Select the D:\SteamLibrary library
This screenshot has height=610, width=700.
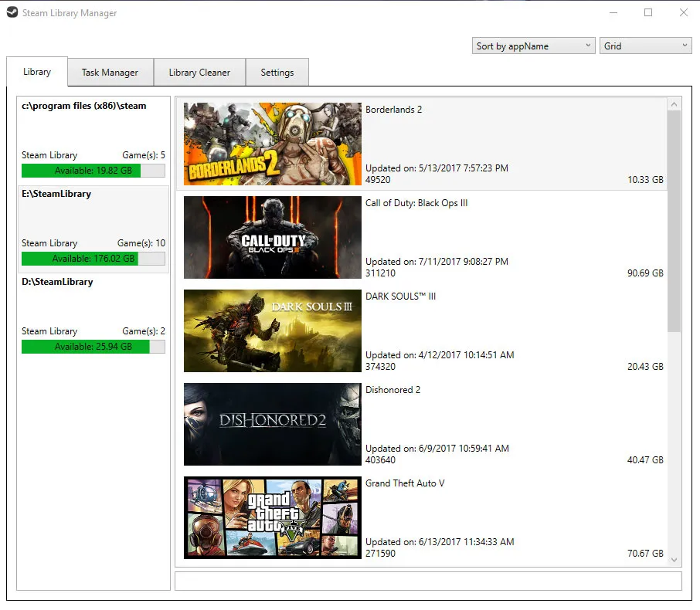point(93,317)
